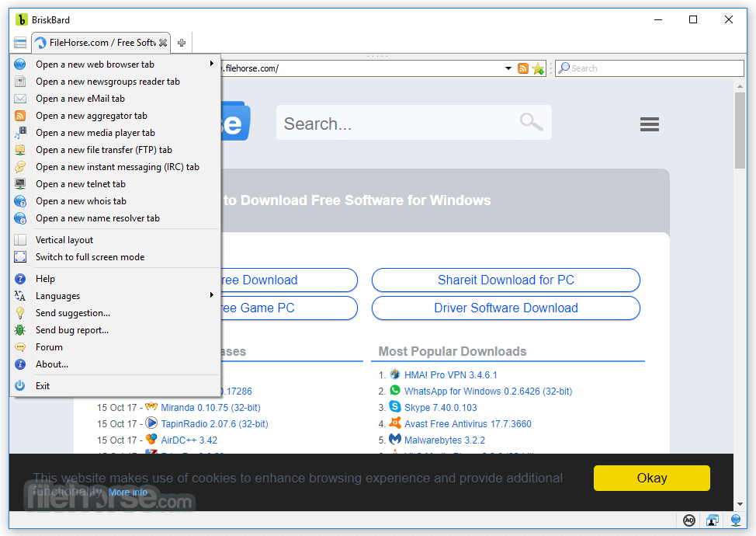Screen dimensions: 756x536
Task: Click the WhatsApp icon in popular downloads
Action: (395, 390)
